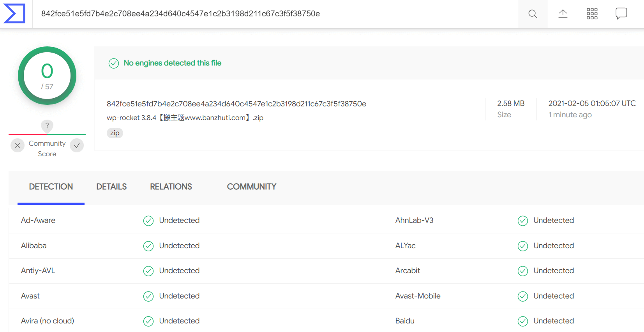Open the RELATIONS tab
This screenshot has height=332, width=644.
[171, 187]
